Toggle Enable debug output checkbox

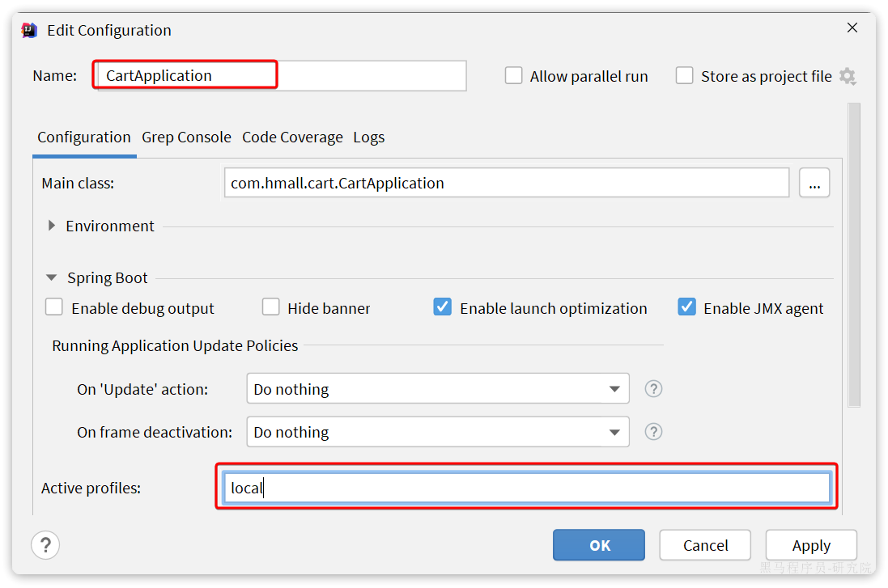54,308
